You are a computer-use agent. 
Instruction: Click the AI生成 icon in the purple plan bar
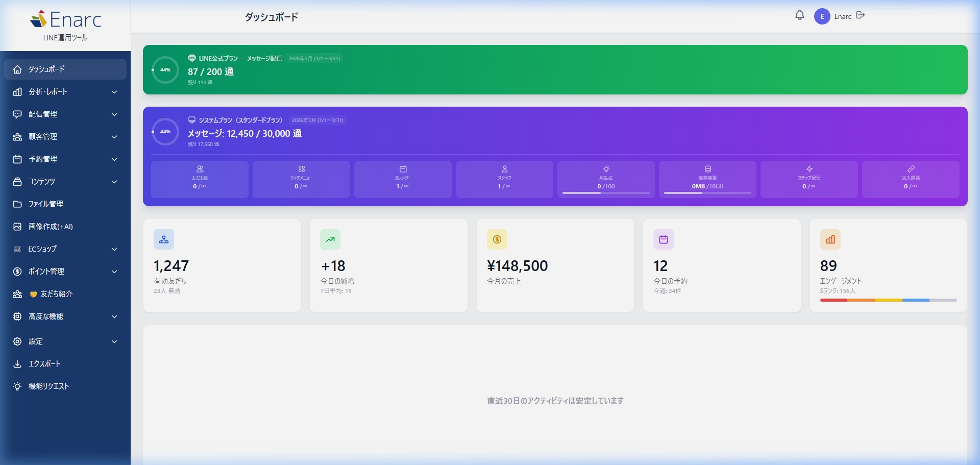(x=606, y=170)
